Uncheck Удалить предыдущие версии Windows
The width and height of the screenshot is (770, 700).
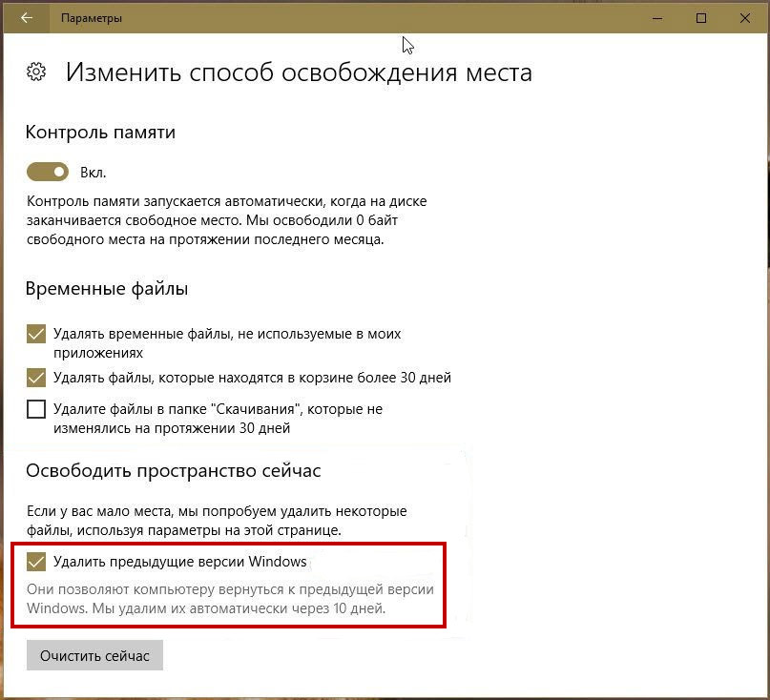point(36,562)
